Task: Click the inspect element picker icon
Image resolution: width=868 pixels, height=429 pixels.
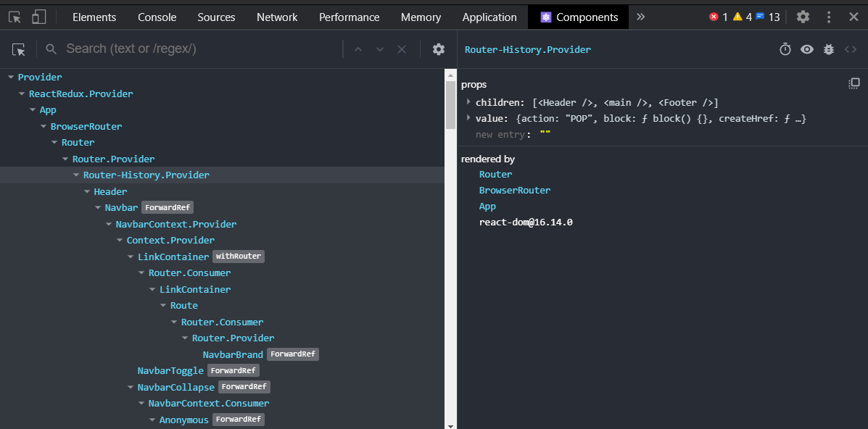Action: (x=15, y=17)
